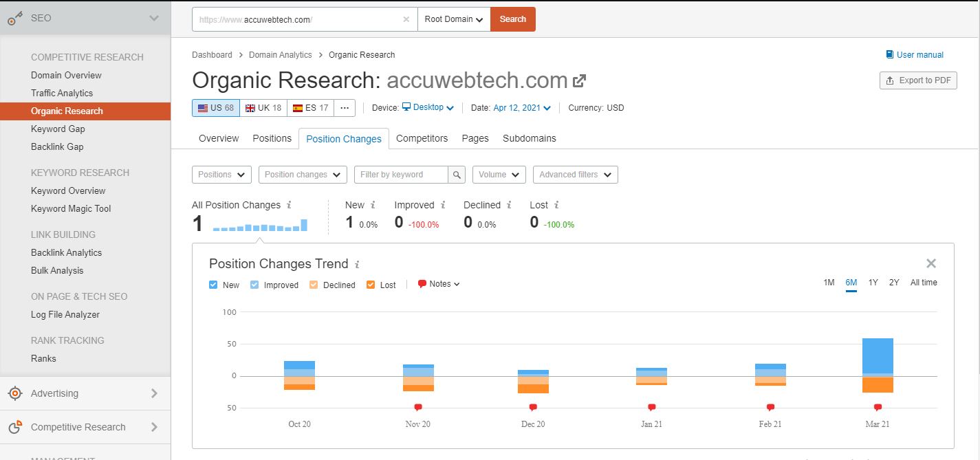The width and height of the screenshot is (980, 460).
Task: Toggle the New series checkbox
Action: click(x=213, y=285)
